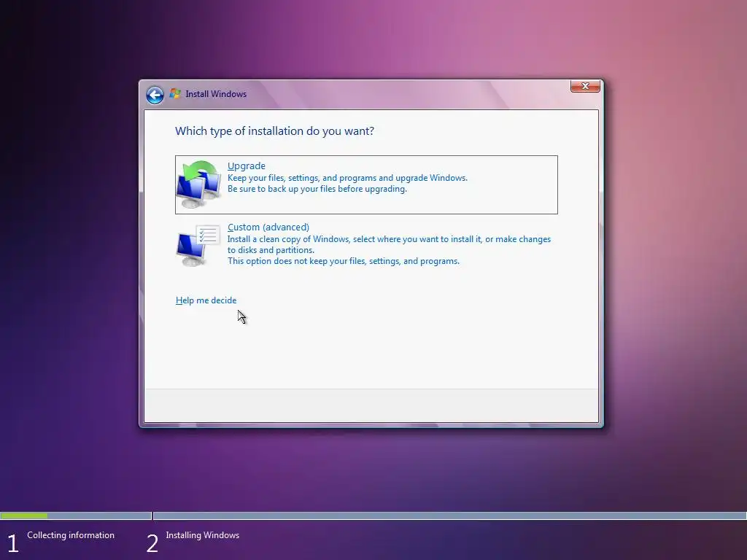747x560 pixels.
Task: Choose Custom (advanced) installation heading
Action: pyautogui.click(x=268, y=227)
